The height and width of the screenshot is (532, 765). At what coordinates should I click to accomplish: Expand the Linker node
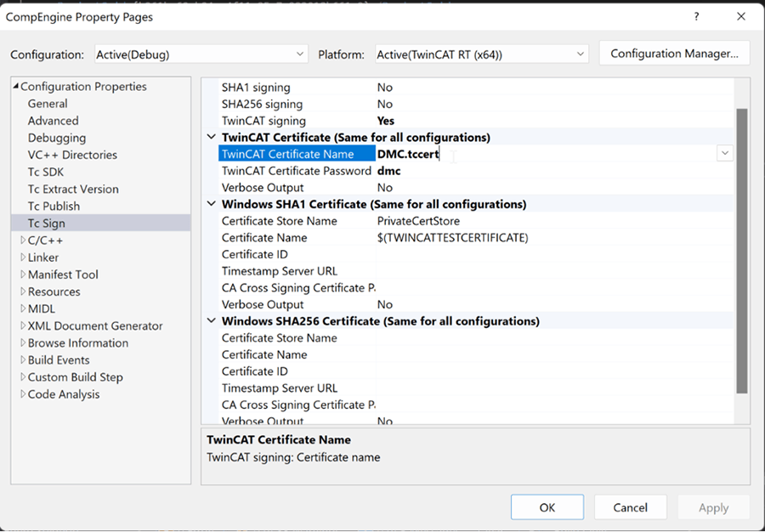point(22,257)
